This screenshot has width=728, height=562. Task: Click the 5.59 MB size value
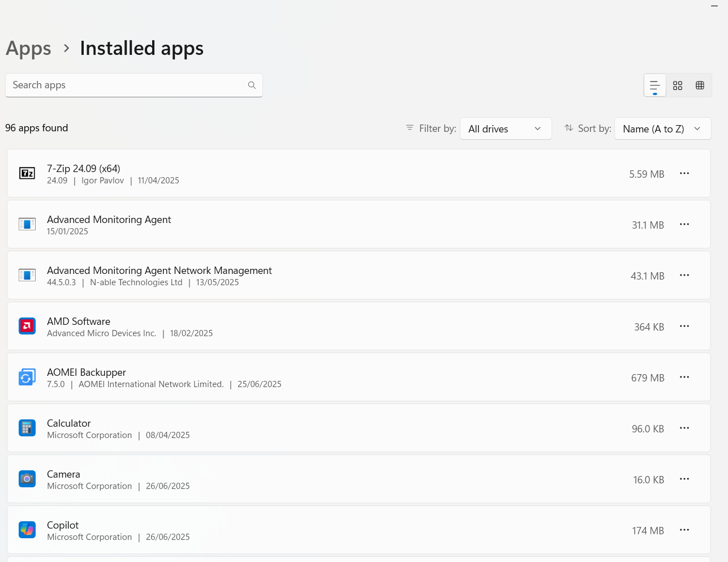click(647, 174)
